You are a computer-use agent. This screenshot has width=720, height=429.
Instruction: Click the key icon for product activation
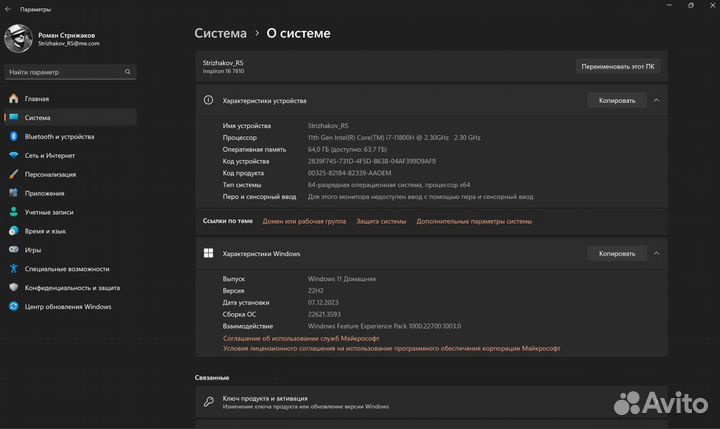click(208, 402)
